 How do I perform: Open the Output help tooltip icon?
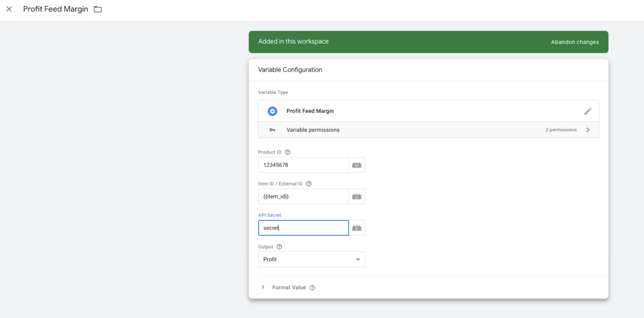[280, 247]
